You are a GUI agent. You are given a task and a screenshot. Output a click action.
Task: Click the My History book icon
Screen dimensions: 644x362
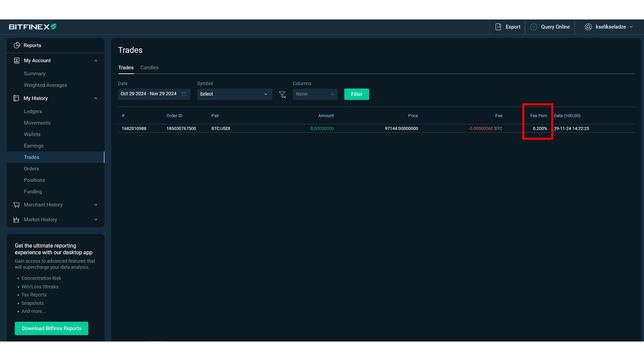pyautogui.click(x=16, y=98)
